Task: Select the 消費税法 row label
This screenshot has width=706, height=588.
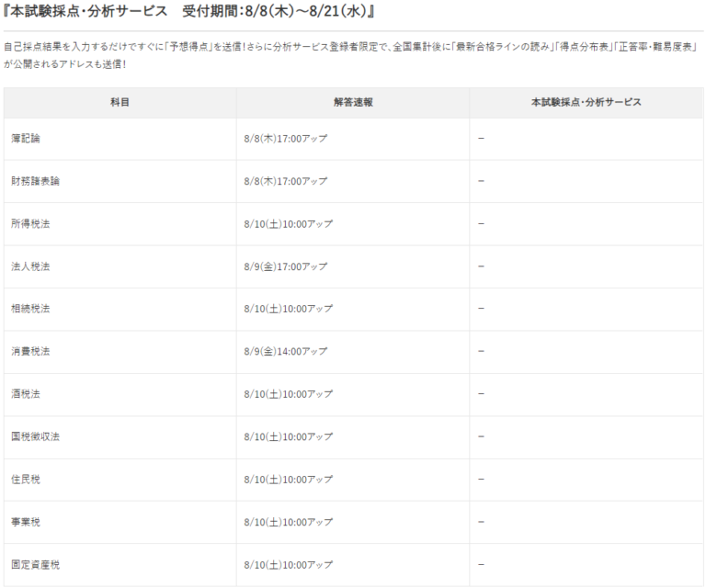Action: [x=30, y=351]
